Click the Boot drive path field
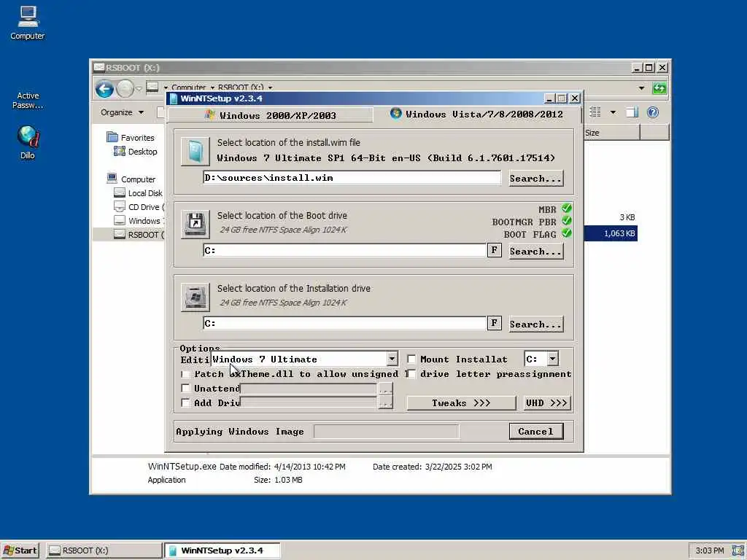Viewport: 747px width, 560px height. pyautogui.click(x=345, y=251)
